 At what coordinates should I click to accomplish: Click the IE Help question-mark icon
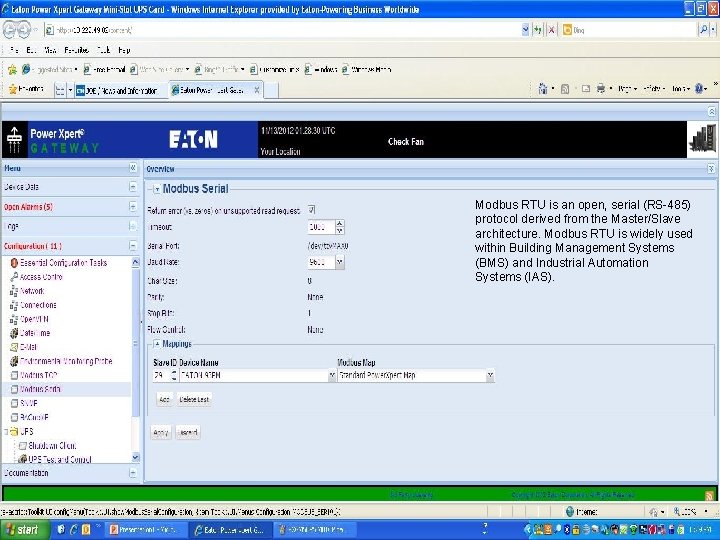699,89
